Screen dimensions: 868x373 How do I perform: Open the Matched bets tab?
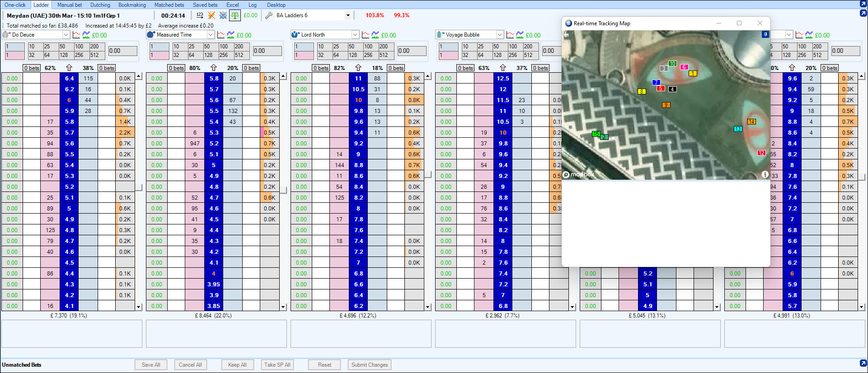(x=169, y=5)
